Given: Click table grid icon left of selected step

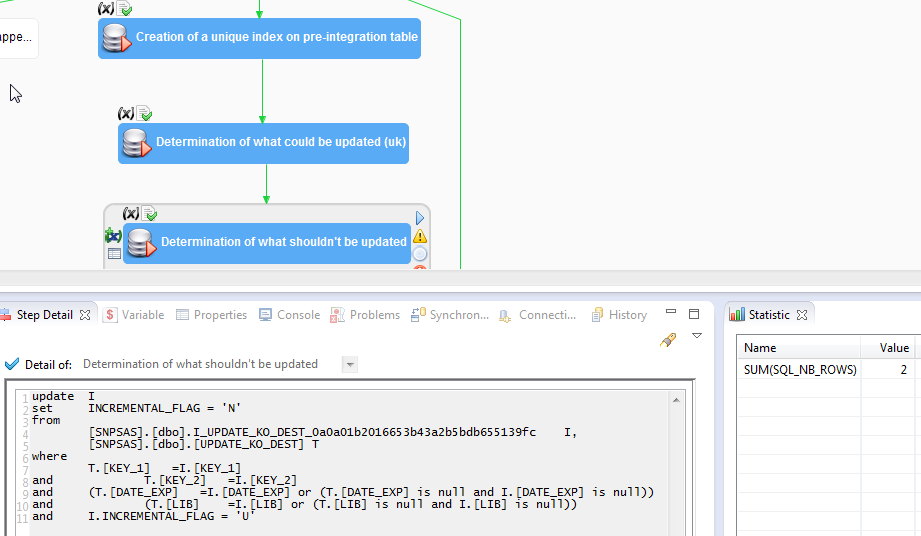Looking at the screenshot, I should tap(115, 254).
